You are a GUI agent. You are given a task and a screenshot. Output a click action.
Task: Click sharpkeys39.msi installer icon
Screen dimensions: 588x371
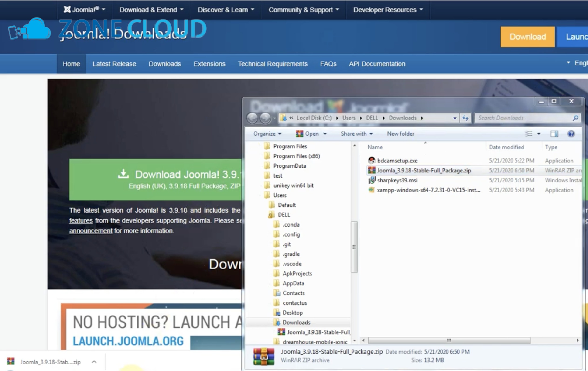(x=371, y=180)
